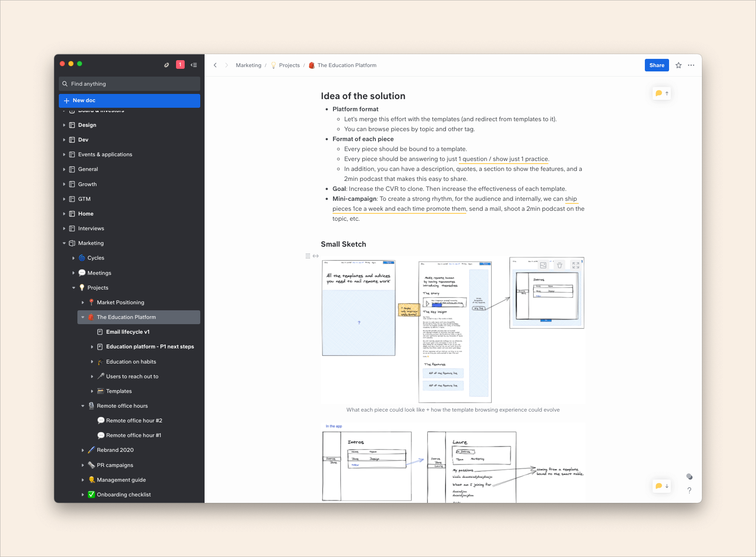This screenshot has width=756, height=557.
Task: Collapse the Marketing folder
Action: tap(64, 243)
